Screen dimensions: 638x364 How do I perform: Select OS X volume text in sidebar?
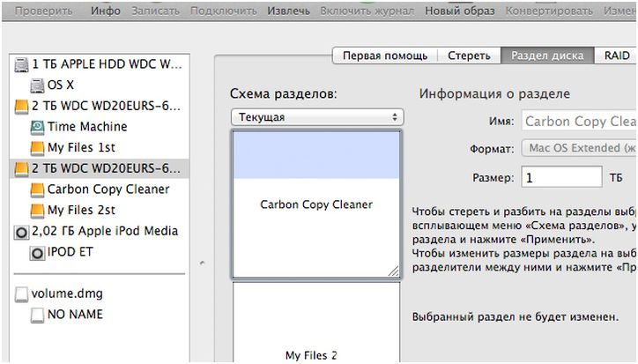(61, 85)
